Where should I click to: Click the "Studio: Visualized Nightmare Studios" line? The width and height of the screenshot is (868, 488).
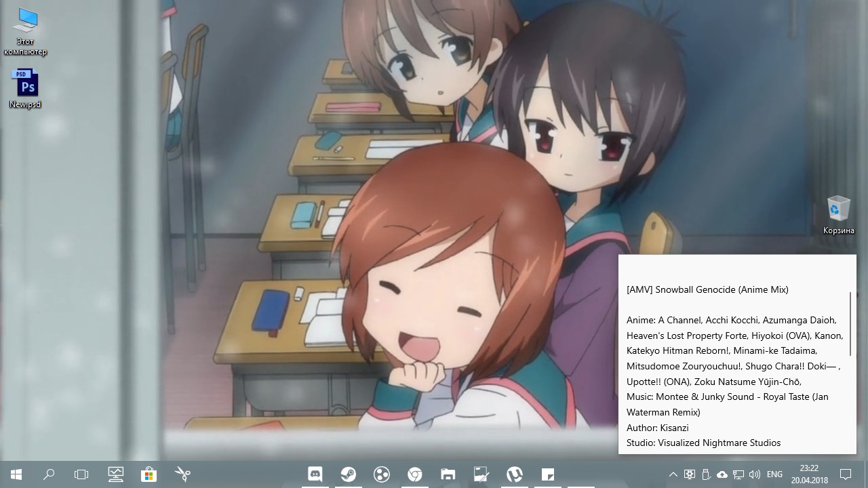point(704,443)
